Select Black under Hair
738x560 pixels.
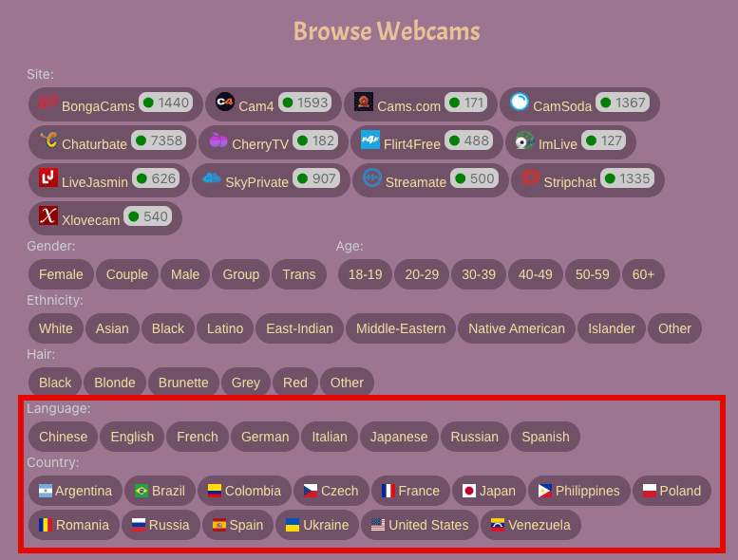[55, 383]
